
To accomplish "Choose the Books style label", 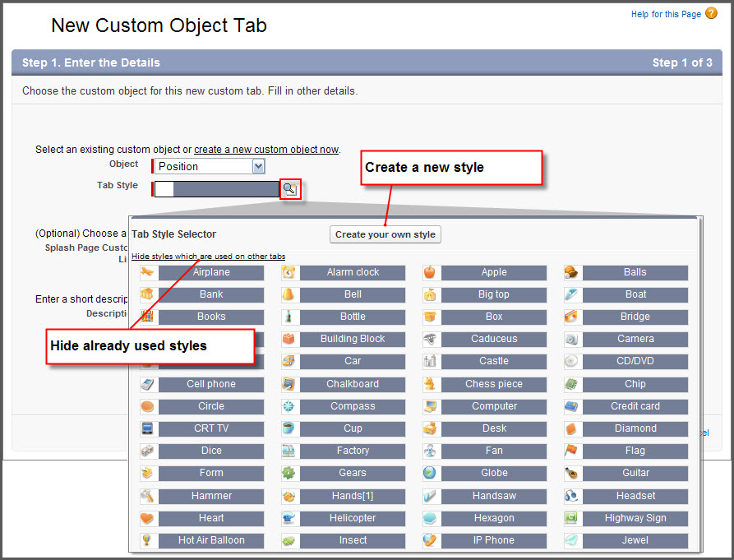I will click(211, 317).
